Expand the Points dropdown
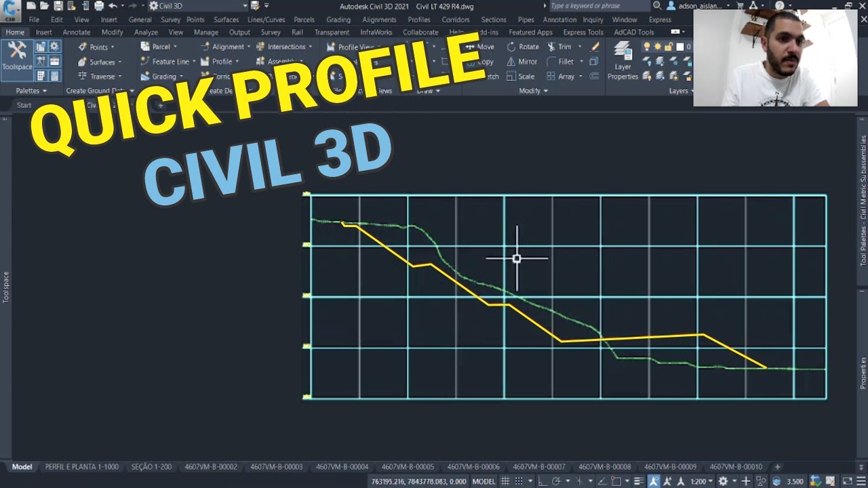 click(113, 47)
